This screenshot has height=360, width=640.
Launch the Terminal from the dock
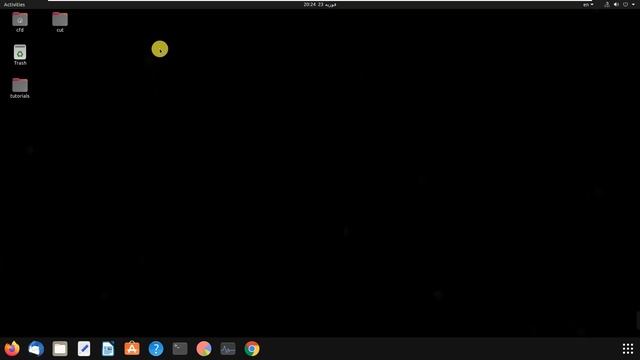click(x=180, y=349)
